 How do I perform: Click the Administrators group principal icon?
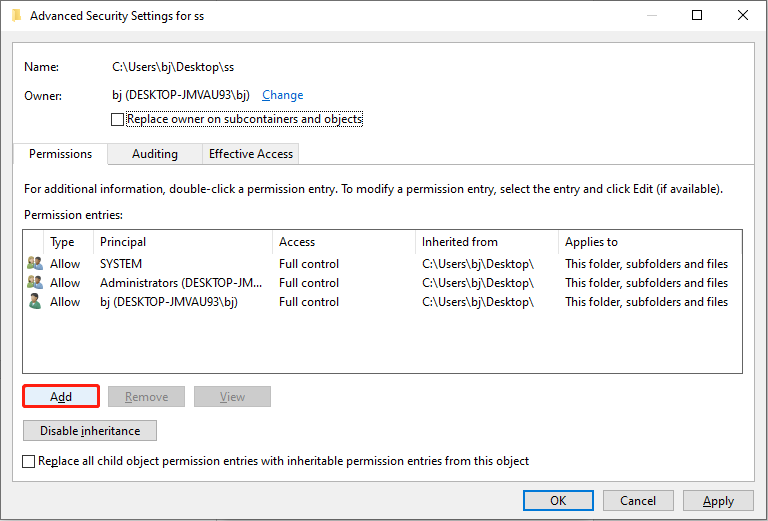coord(35,283)
